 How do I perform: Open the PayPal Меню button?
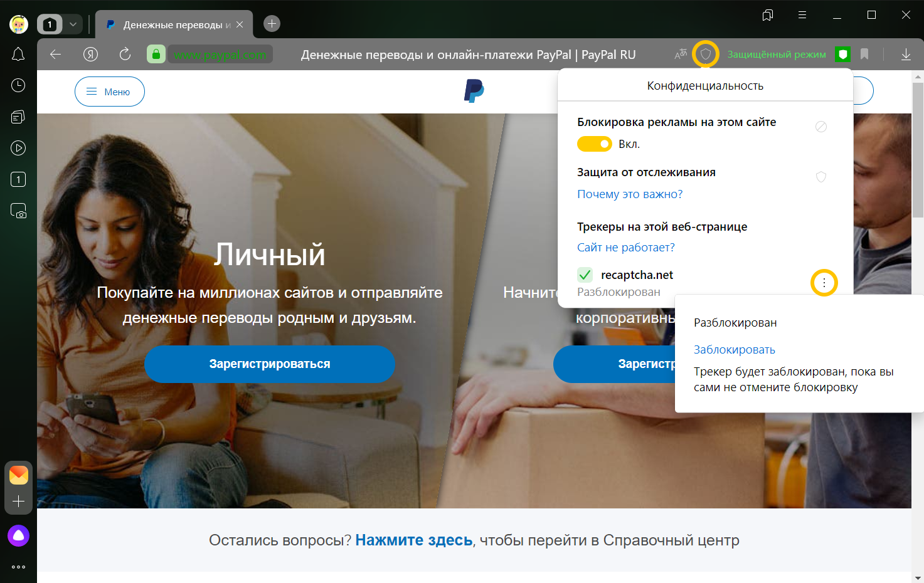point(110,92)
